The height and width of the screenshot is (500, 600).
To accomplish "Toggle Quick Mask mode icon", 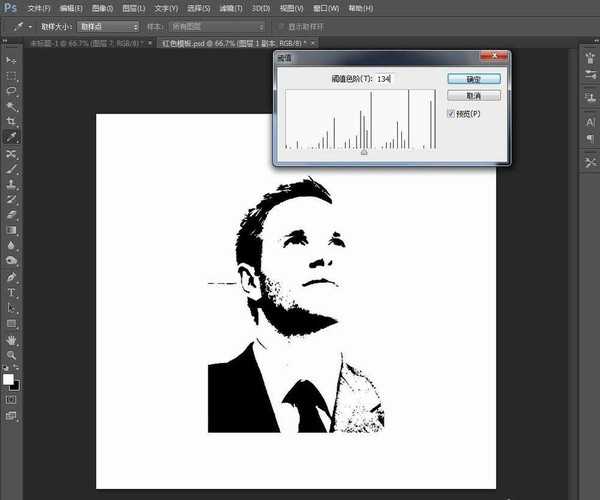I will coord(12,399).
